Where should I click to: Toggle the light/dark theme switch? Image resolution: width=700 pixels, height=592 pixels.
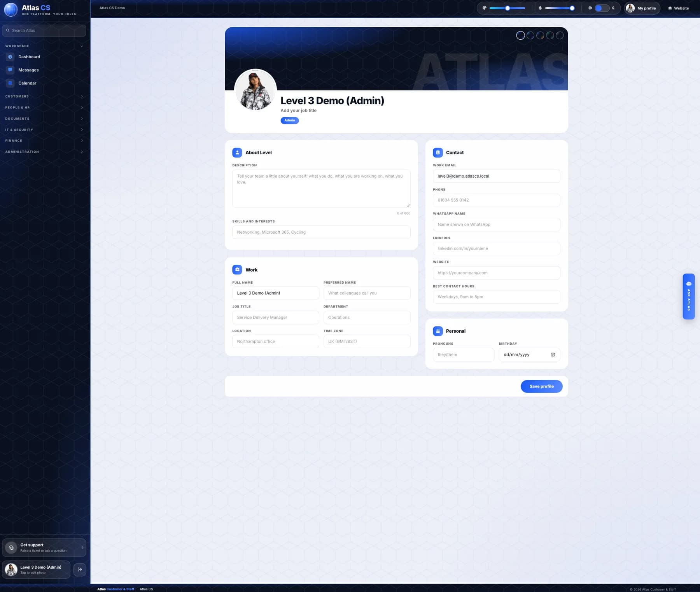coord(602,8)
